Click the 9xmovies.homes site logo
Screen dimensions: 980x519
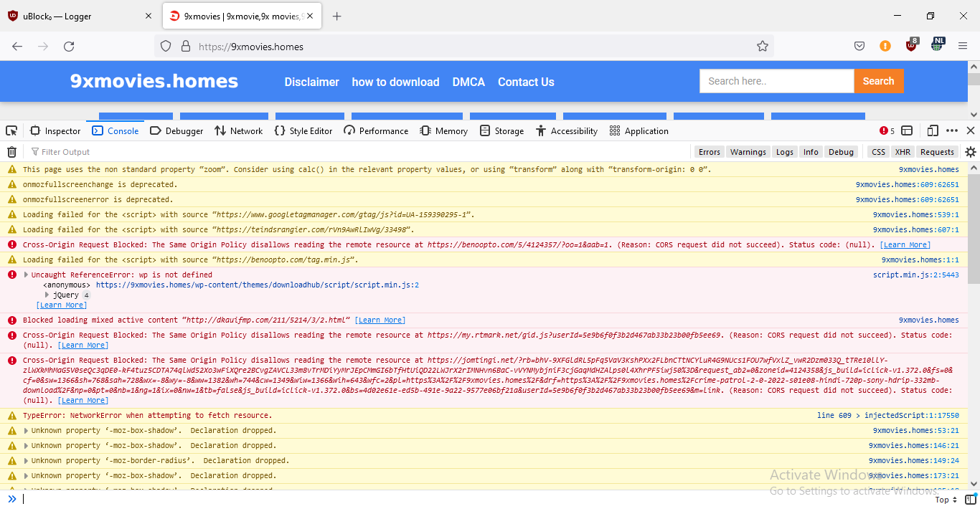(154, 81)
